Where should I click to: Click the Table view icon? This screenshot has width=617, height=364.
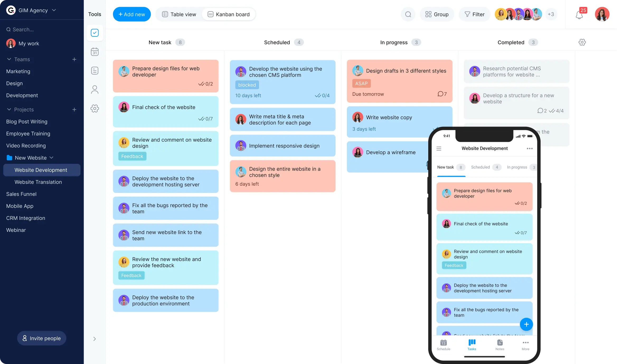point(164,14)
